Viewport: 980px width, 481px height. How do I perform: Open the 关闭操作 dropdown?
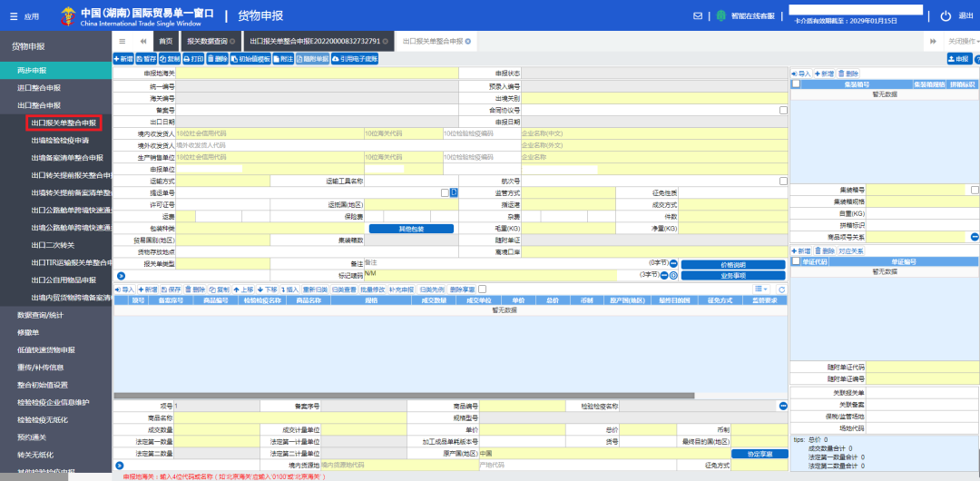963,41
